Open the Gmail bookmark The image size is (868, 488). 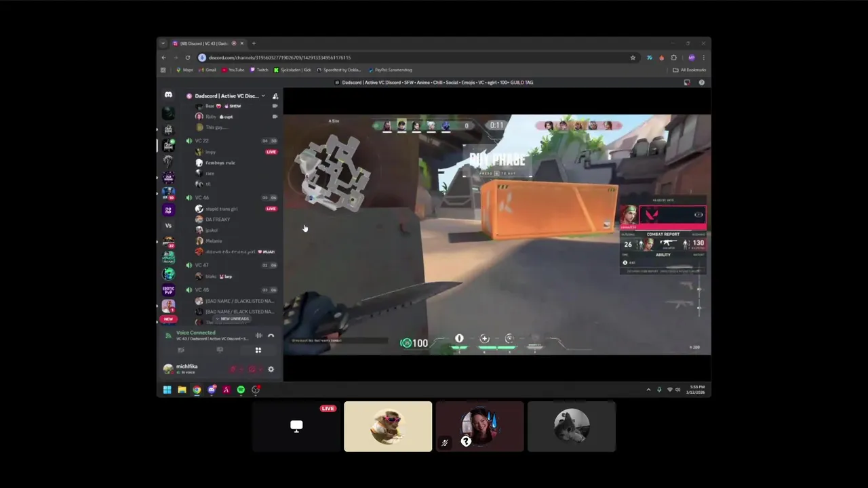click(208, 70)
